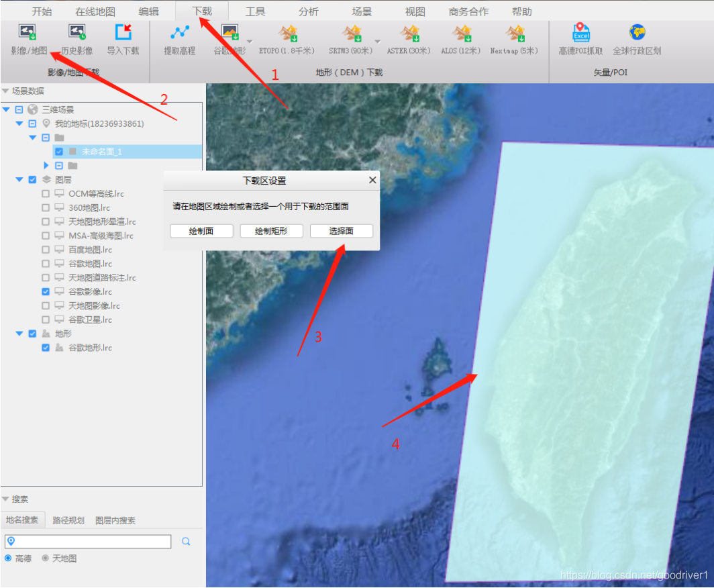714x588 pixels.
Task: Click the 导入下载 icon
Action: [123, 32]
